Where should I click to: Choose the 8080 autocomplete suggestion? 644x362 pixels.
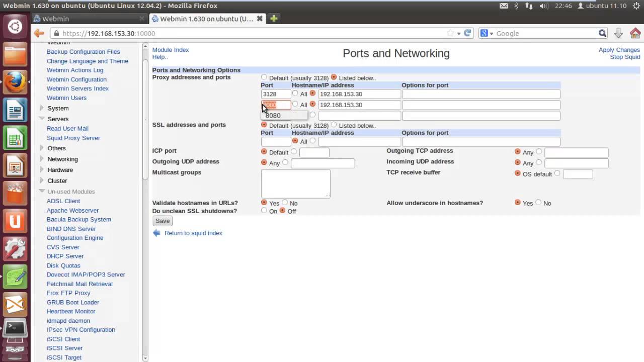284,116
